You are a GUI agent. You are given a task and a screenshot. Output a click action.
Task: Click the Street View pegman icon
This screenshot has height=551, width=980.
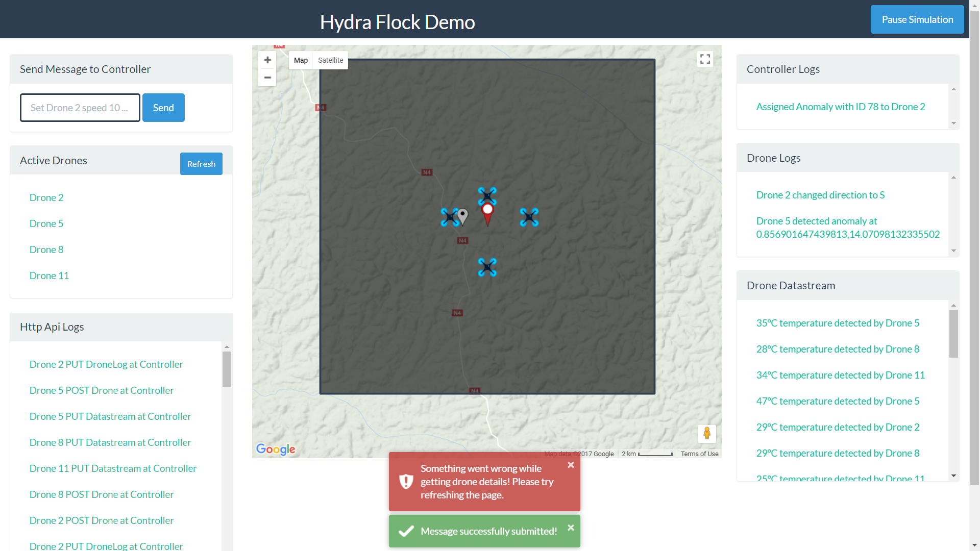(x=707, y=433)
